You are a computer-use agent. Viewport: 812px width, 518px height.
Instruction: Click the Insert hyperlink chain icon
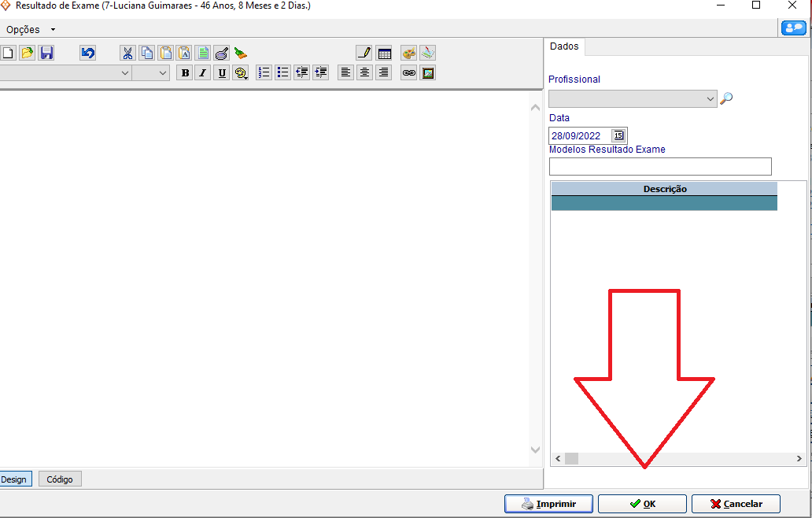click(x=408, y=73)
